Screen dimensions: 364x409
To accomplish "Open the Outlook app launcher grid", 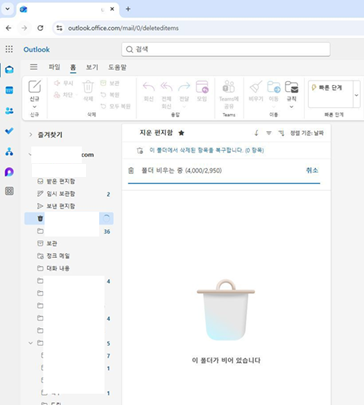I will tap(9, 49).
